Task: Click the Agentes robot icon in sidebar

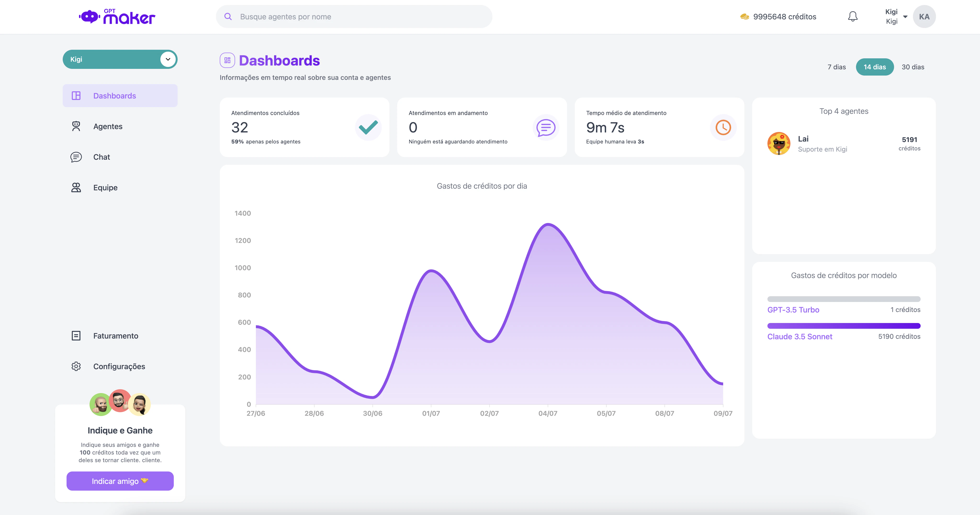Action: click(x=76, y=126)
